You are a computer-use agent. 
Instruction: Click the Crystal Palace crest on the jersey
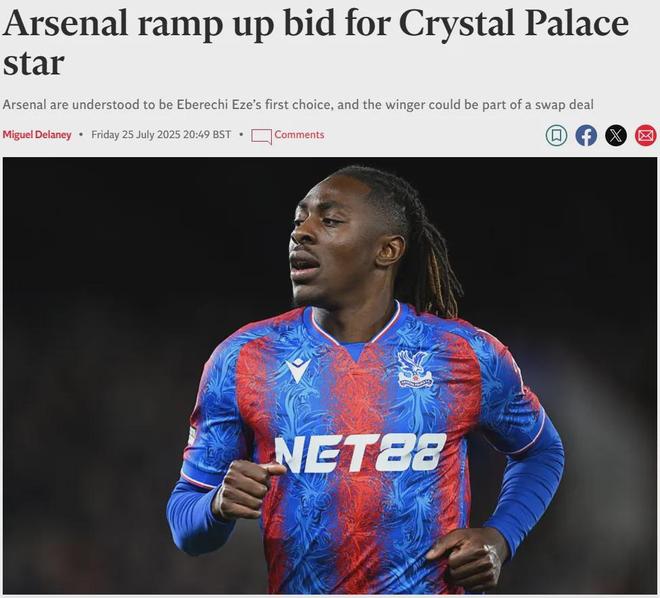pos(414,369)
